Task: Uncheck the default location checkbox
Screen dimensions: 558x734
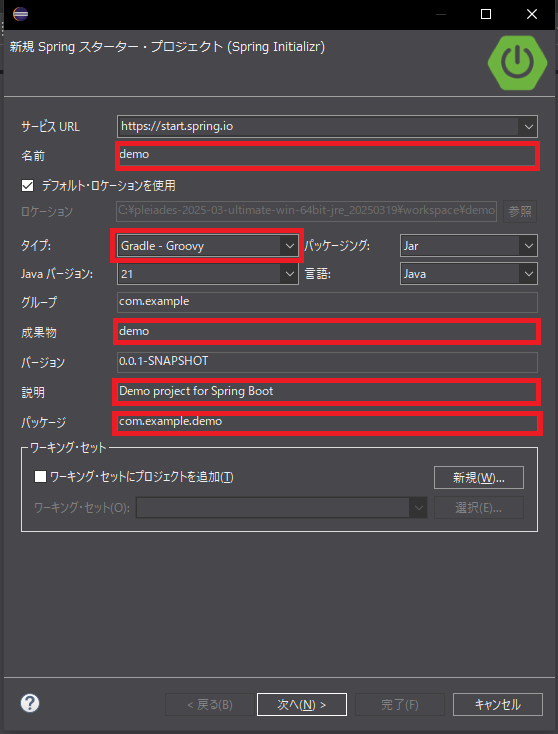Action: point(28,185)
